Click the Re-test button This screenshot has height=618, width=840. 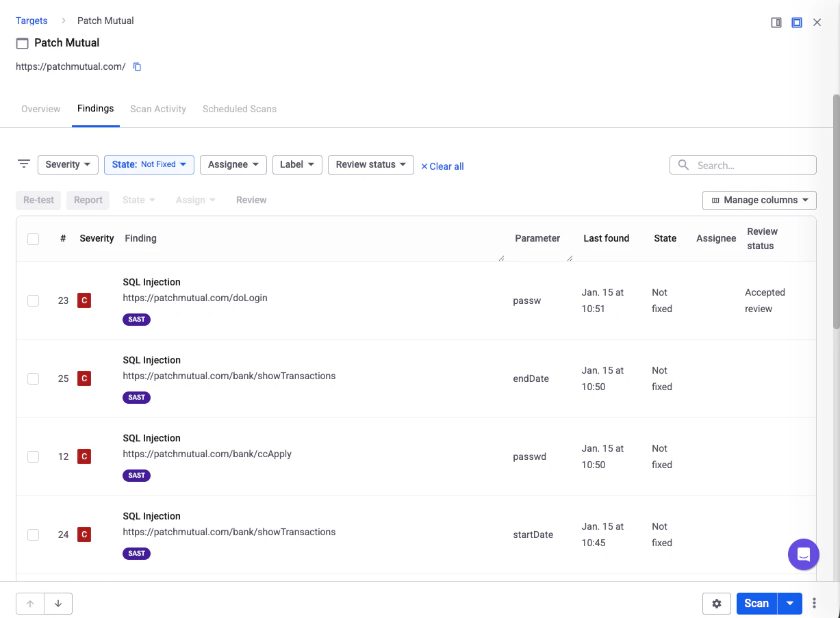(38, 200)
